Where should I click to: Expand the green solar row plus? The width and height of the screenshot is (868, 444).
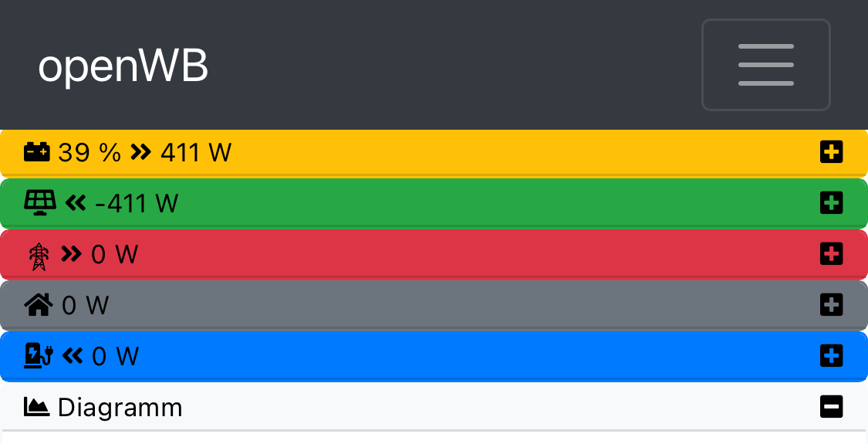(x=831, y=203)
